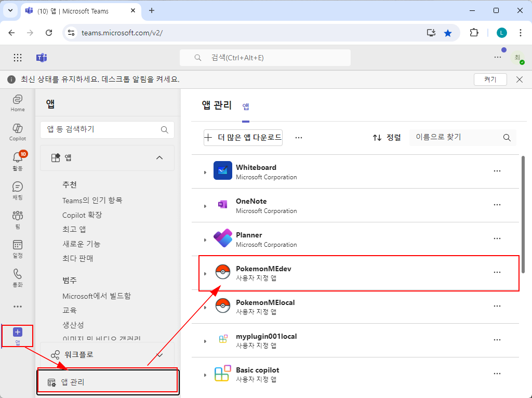This screenshot has height=398, width=532.
Task: Expand the OneNote row triangle
Action: coord(205,206)
